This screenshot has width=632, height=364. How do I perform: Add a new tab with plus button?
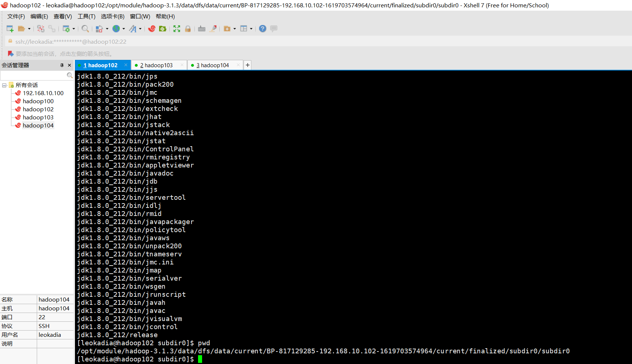[248, 65]
